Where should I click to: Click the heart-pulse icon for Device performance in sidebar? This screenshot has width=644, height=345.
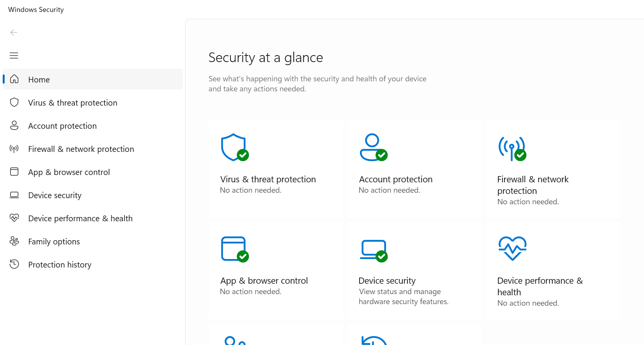click(14, 218)
